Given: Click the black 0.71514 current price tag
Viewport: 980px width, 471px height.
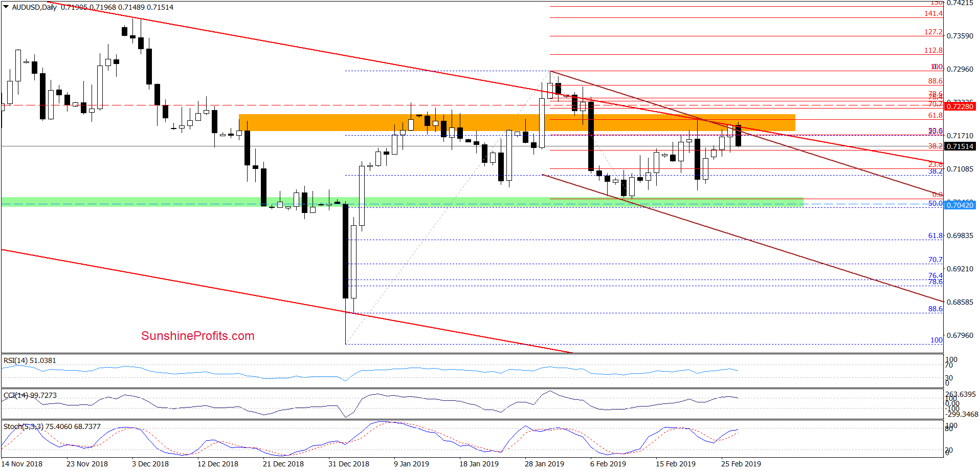Looking at the screenshot, I should [x=960, y=146].
